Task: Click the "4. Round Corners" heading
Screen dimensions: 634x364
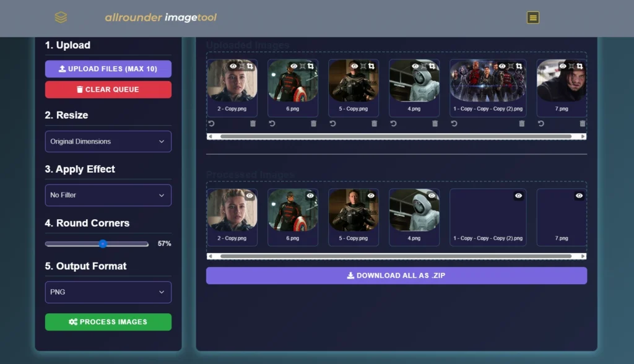Action: [x=87, y=223]
